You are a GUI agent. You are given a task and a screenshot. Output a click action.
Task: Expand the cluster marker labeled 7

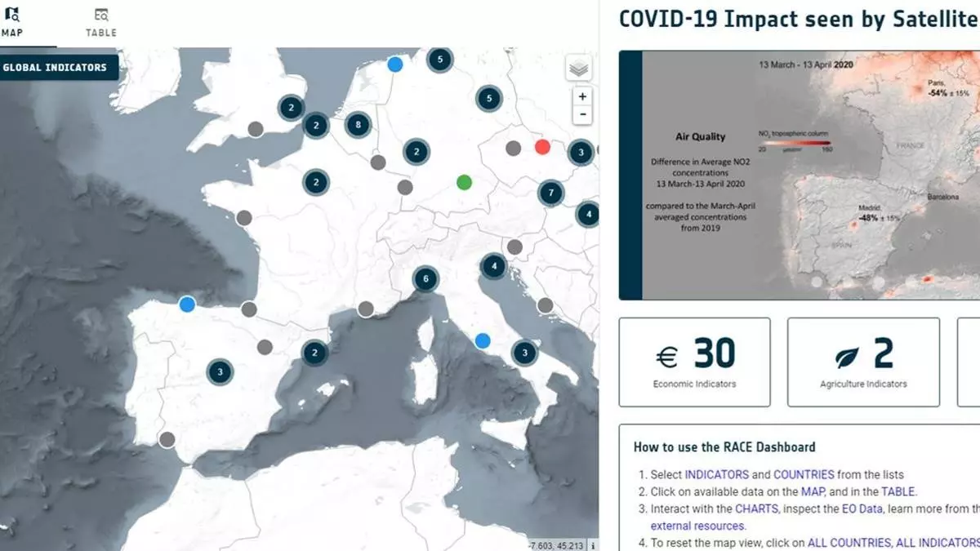551,193
